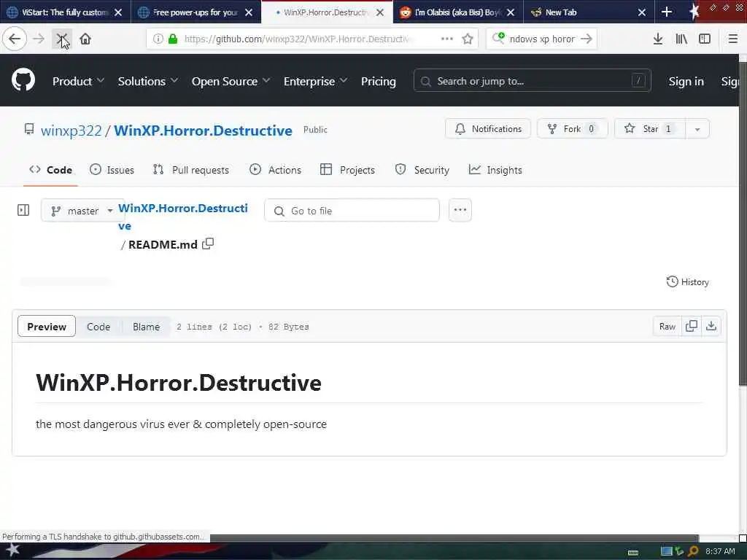Click the Notifications button
The image size is (747, 560).
[x=488, y=129]
